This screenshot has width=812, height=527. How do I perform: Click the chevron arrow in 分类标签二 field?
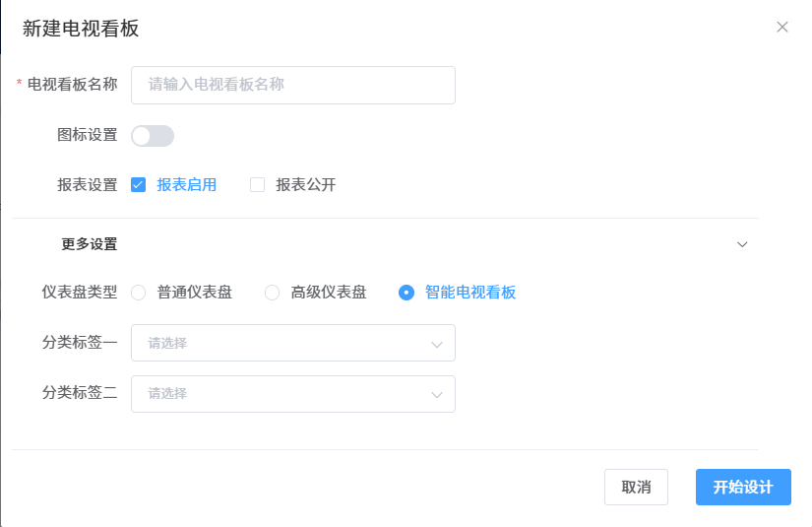tap(437, 394)
